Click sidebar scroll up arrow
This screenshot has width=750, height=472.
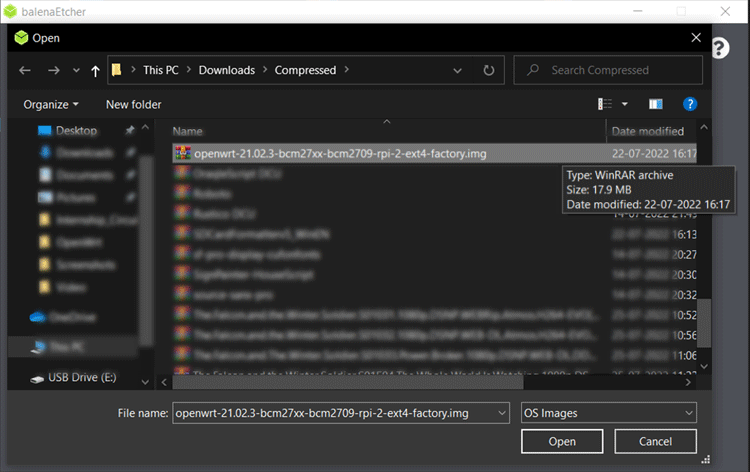coord(145,128)
